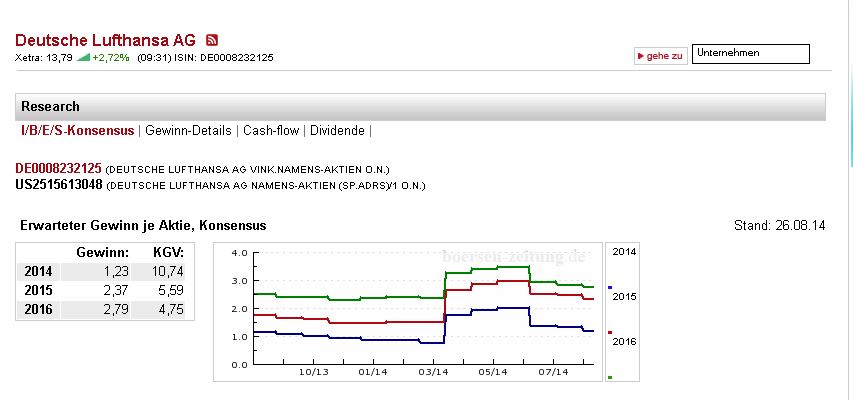Click the +2,72% price change
This screenshot has width=853, height=400.
tap(111, 57)
